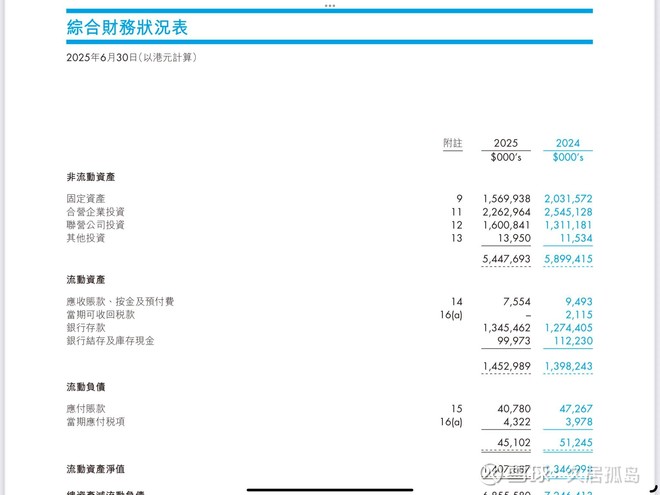Select the 應付賬款 row label
The height and width of the screenshot is (495, 660).
point(86,408)
